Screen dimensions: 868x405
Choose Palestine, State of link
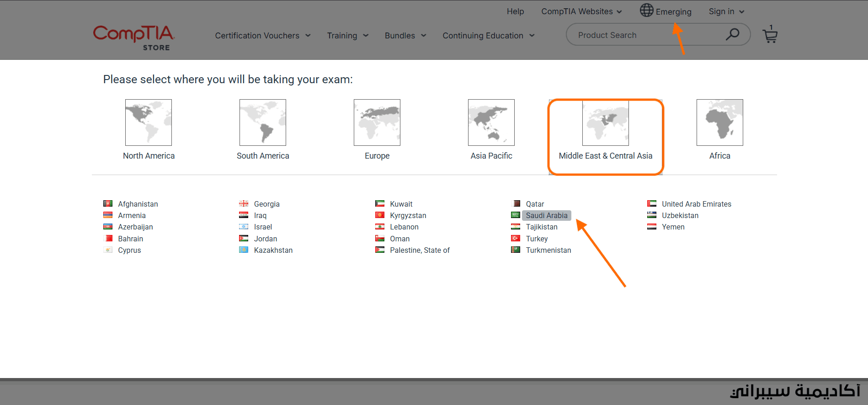420,250
